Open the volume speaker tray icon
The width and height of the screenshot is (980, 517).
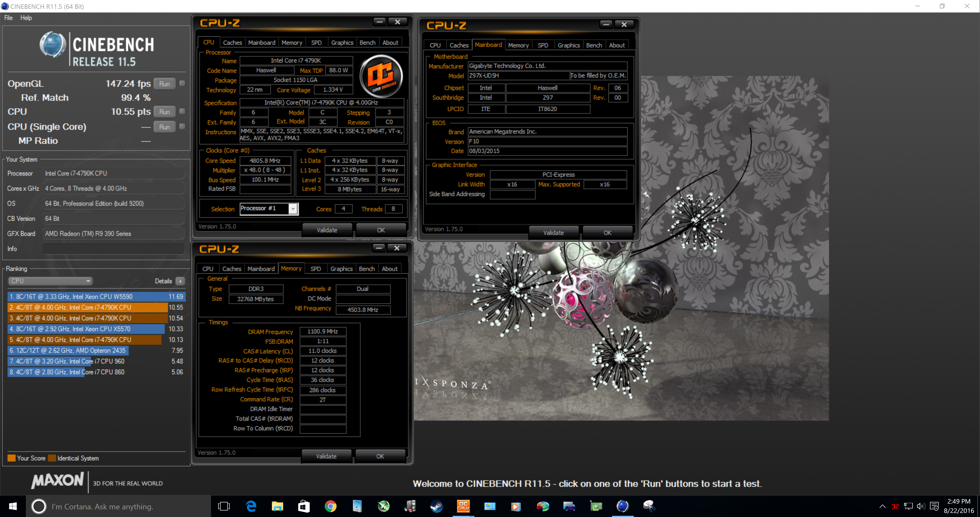(x=921, y=506)
